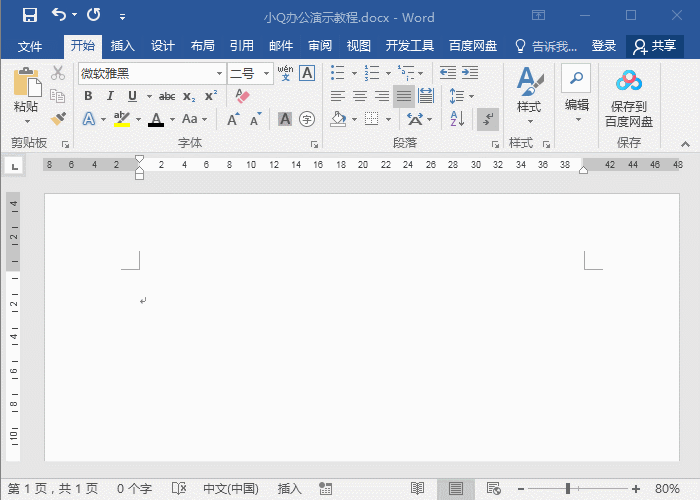Click the 共享 Share button
This screenshot has height=500, width=700.
[x=654, y=46]
